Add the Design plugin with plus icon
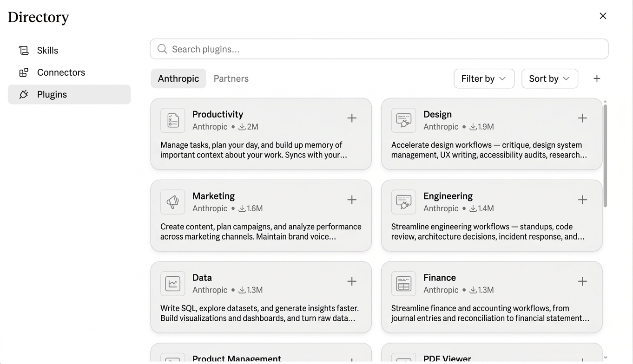This screenshot has height=364, width=633. click(582, 118)
